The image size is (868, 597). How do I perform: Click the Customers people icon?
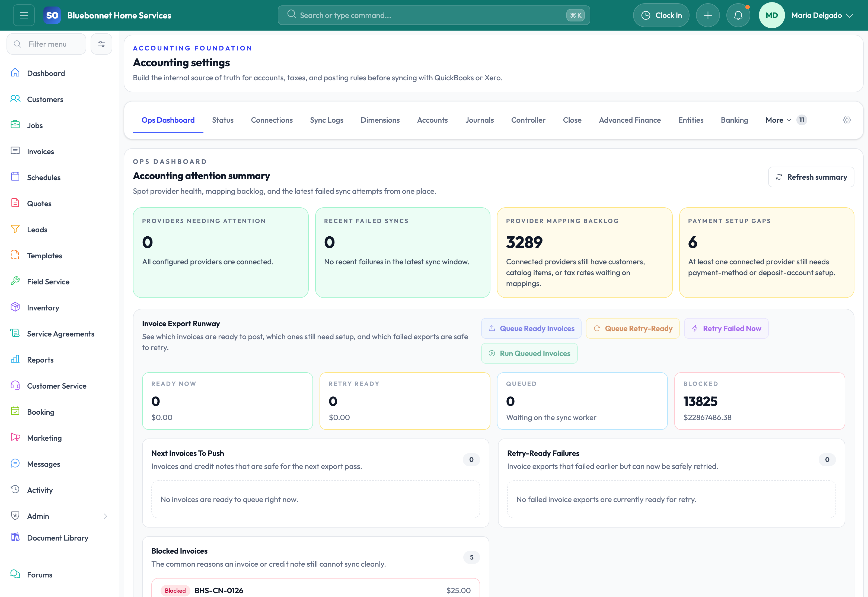click(15, 99)
